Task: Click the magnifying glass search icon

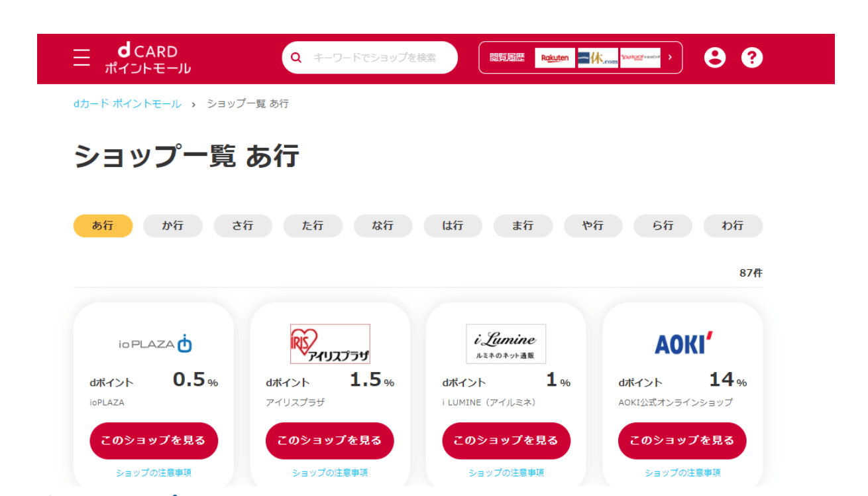Action: 296,58
